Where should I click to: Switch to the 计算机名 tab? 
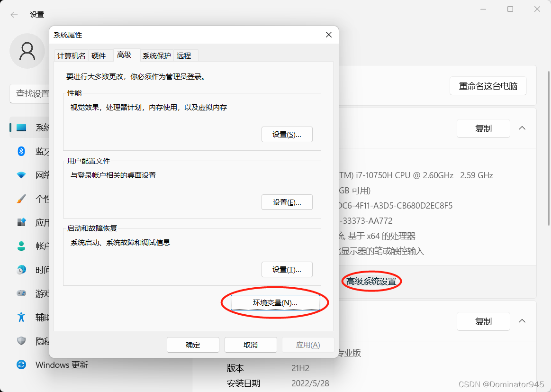(72, 55)
